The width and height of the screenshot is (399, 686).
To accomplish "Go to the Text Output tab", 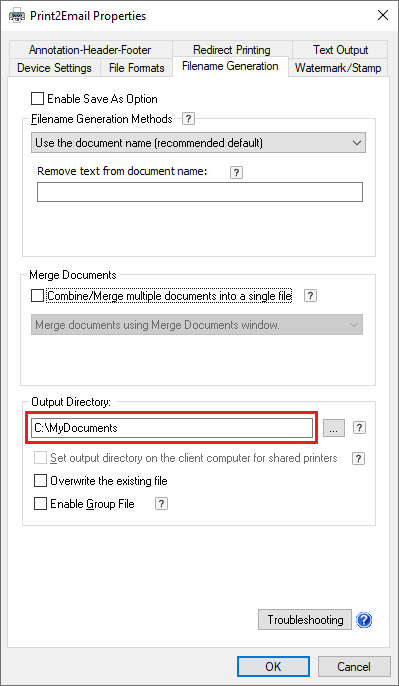I will (x=340, y=49).
